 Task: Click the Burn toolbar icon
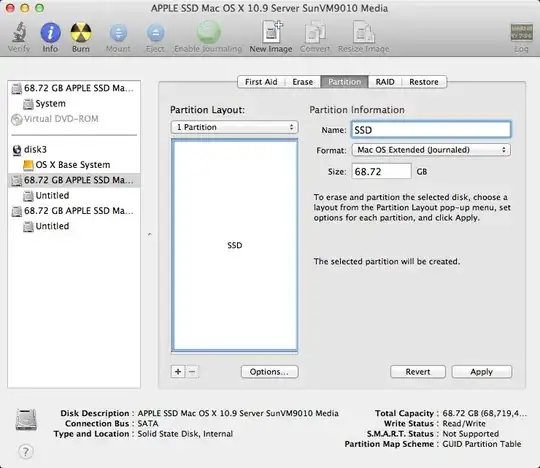pos(81,33)
